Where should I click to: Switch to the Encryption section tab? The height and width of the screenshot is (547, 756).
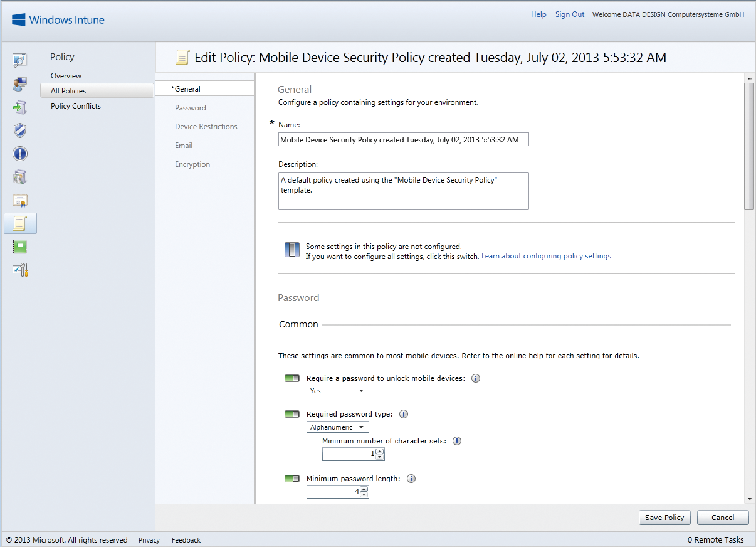pos(192,164)
